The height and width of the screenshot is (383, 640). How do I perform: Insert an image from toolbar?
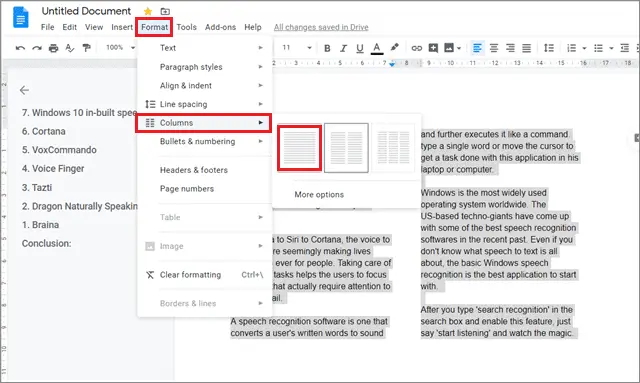449,48
